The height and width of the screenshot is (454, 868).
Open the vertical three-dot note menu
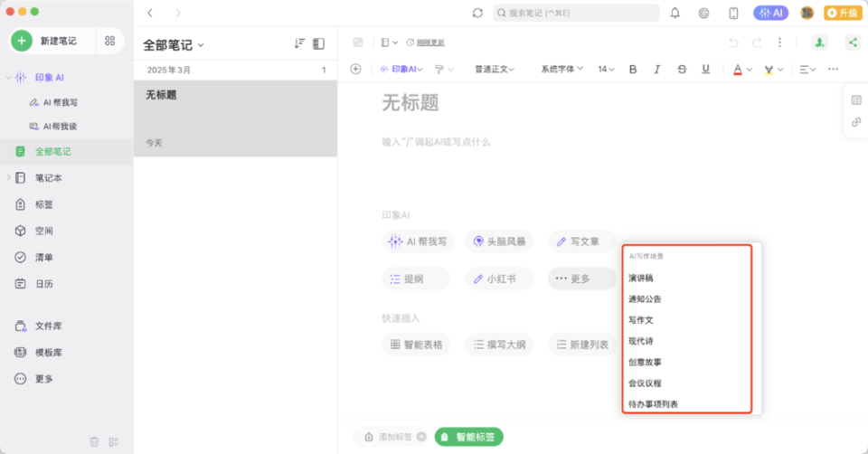point(779,43)
